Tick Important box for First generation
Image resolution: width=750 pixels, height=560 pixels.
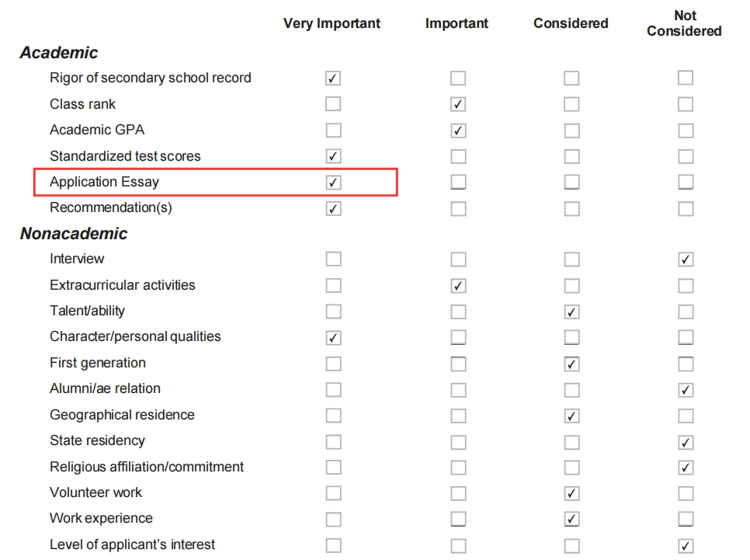(x=458, y=363)
